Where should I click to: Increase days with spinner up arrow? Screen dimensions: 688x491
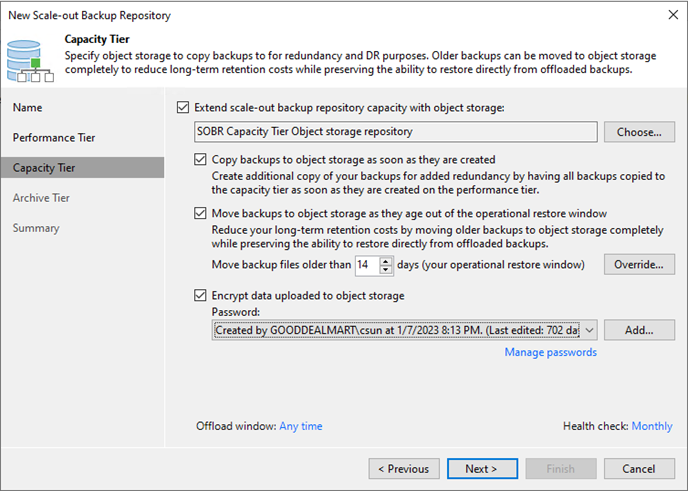pyautogui.click(x=386, y=261)
